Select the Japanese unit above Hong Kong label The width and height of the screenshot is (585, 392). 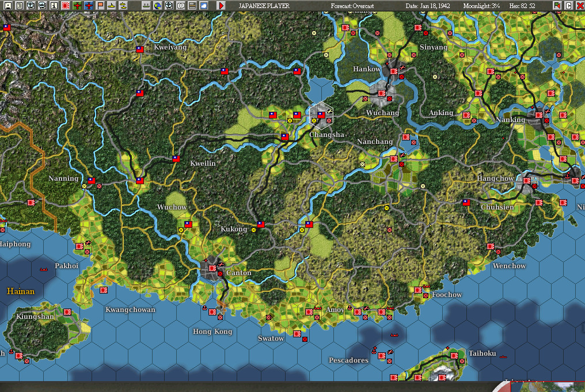(x=212, y=312)
